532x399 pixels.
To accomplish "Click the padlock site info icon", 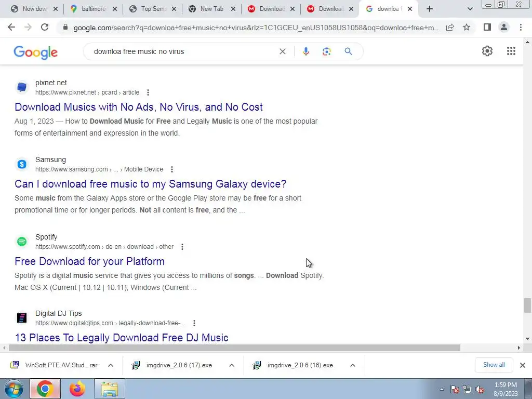I will (x=65, y=28).
